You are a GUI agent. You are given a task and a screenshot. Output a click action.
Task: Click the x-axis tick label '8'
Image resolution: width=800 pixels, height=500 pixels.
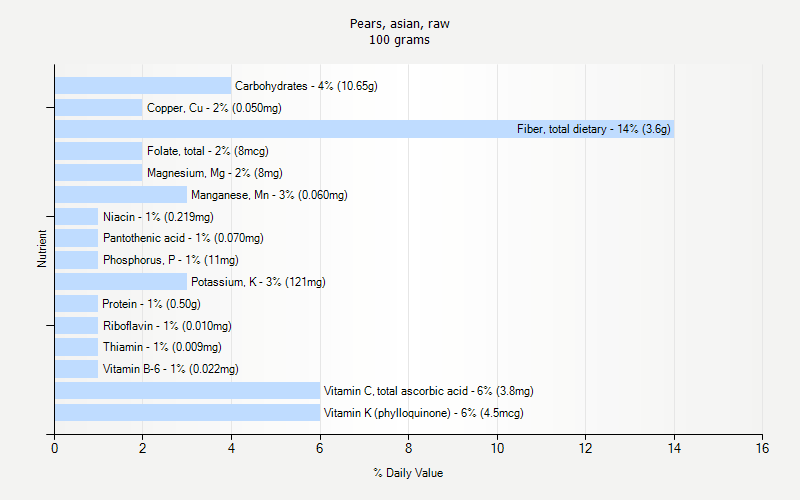[408, 448]
